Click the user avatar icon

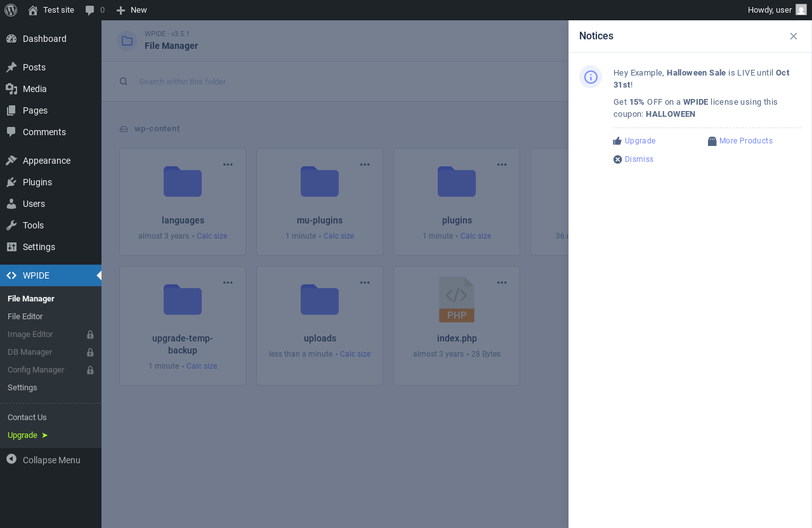pos(801,10)
